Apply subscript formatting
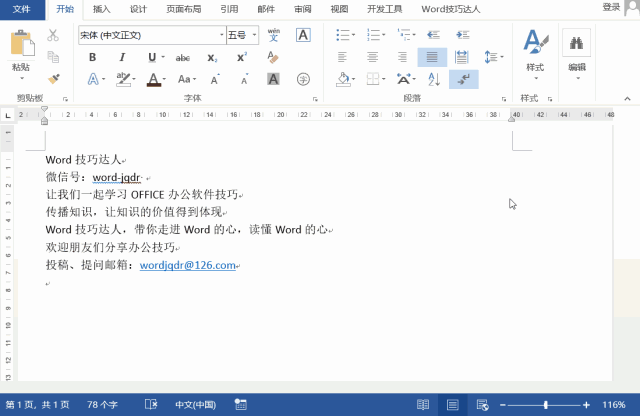640x416 pixels. (x=212, y=58)
